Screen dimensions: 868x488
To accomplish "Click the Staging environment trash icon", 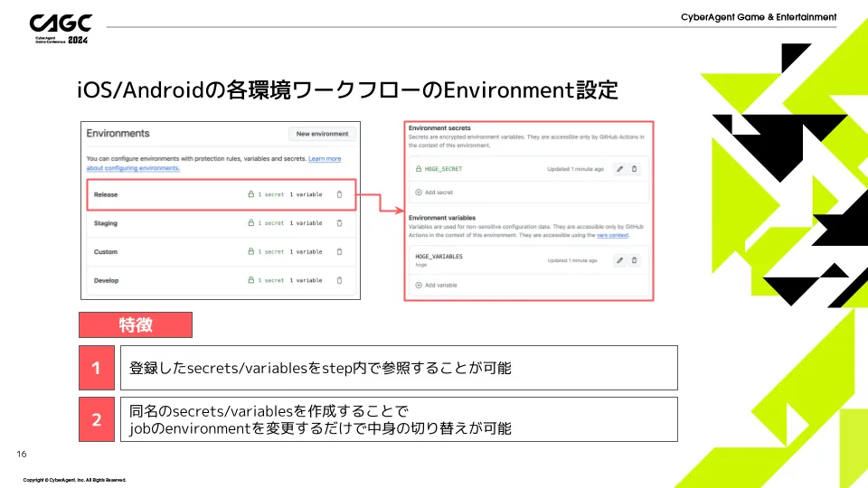I will click(x=339, y=223).
